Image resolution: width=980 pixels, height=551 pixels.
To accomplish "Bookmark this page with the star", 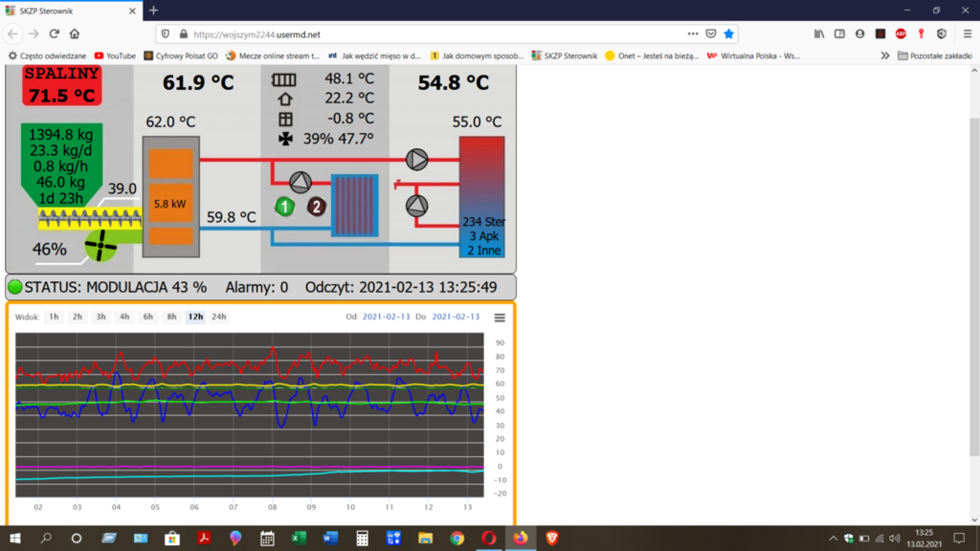I will (729, 33).
